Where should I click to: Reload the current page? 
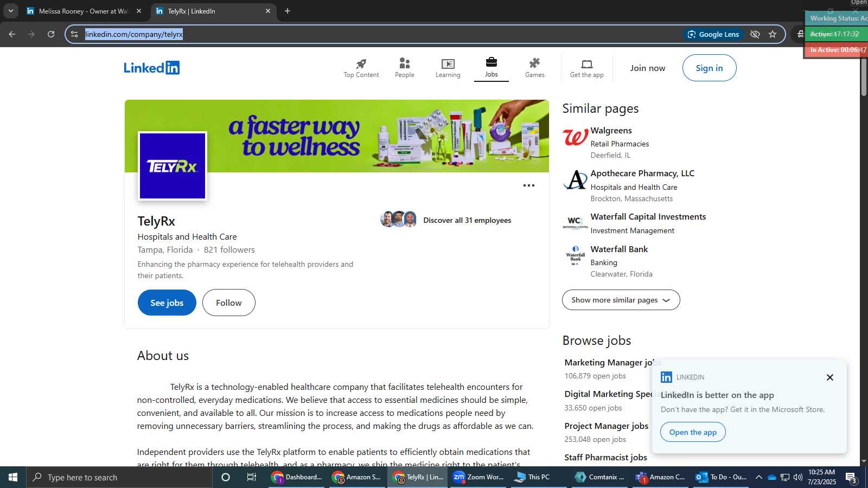tap(51, 34)
